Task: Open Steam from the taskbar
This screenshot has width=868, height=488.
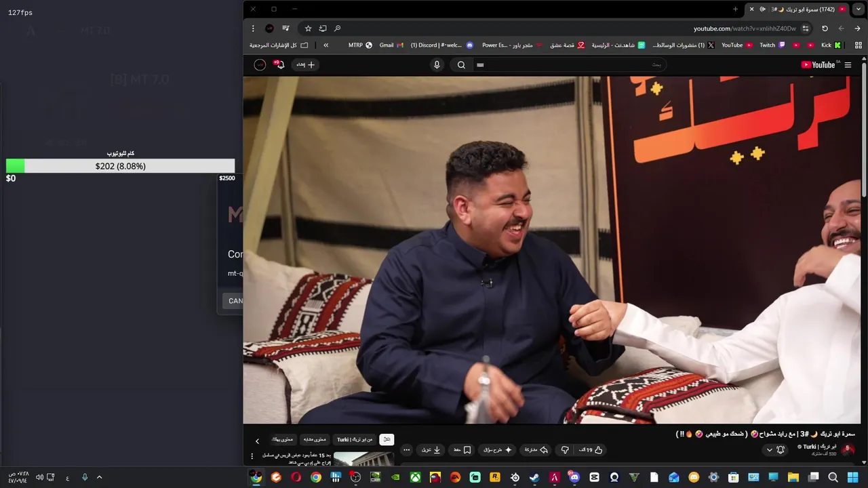Action: [535, 477]
